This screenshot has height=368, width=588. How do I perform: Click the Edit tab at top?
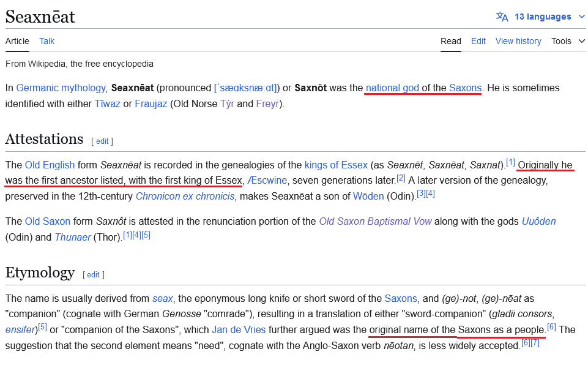point(478,41)
